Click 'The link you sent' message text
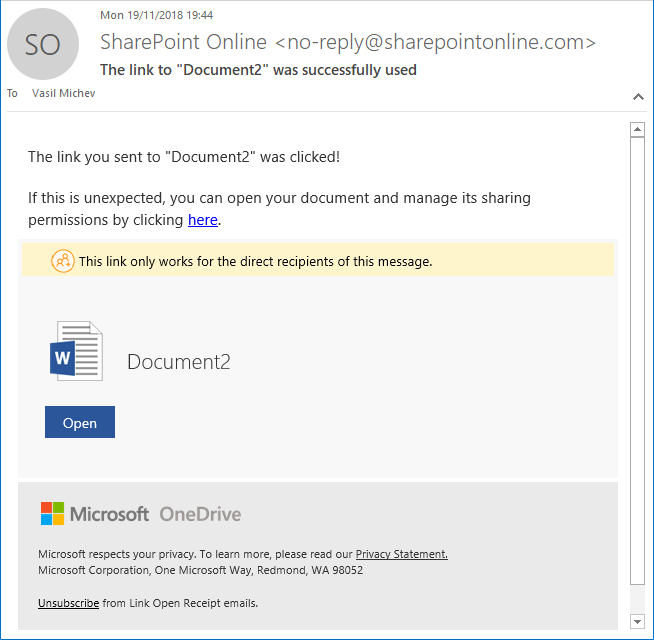Screen dimensions: 654x640 (x=184, y=157)
